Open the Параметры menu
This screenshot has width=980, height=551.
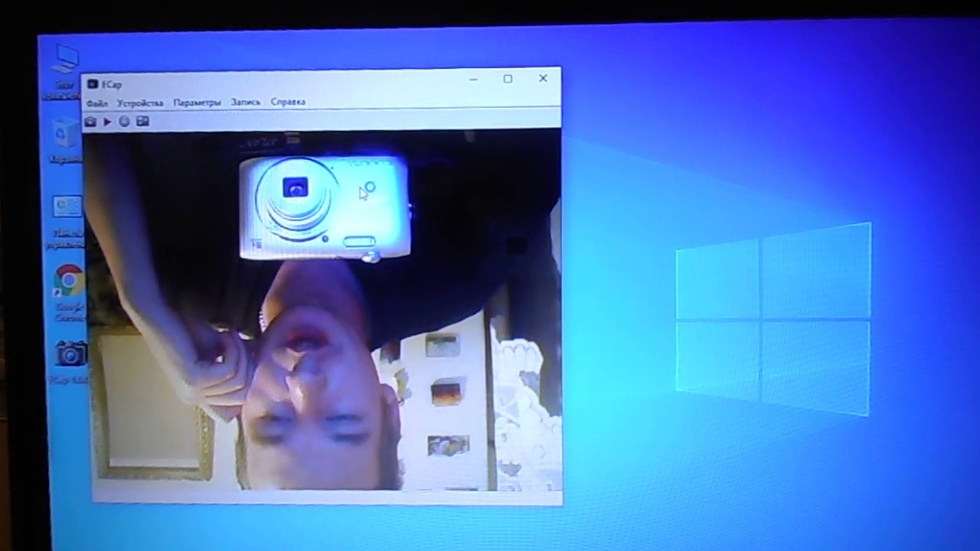(x=197, y=103)
